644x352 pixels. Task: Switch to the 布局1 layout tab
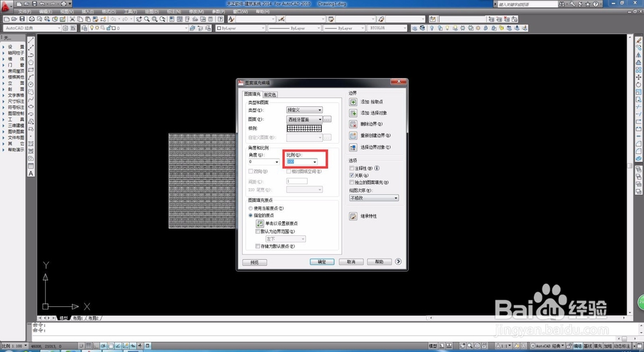tap(78, 318)
